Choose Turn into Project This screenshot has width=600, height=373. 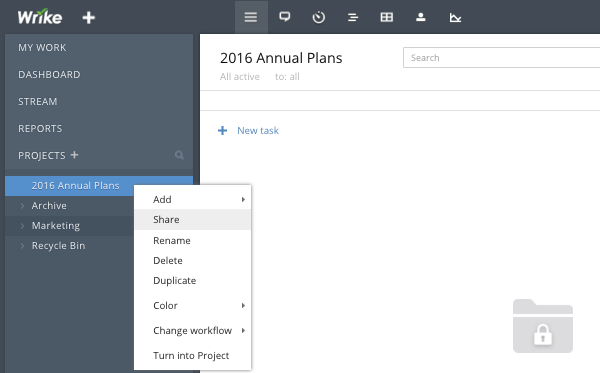192,355
